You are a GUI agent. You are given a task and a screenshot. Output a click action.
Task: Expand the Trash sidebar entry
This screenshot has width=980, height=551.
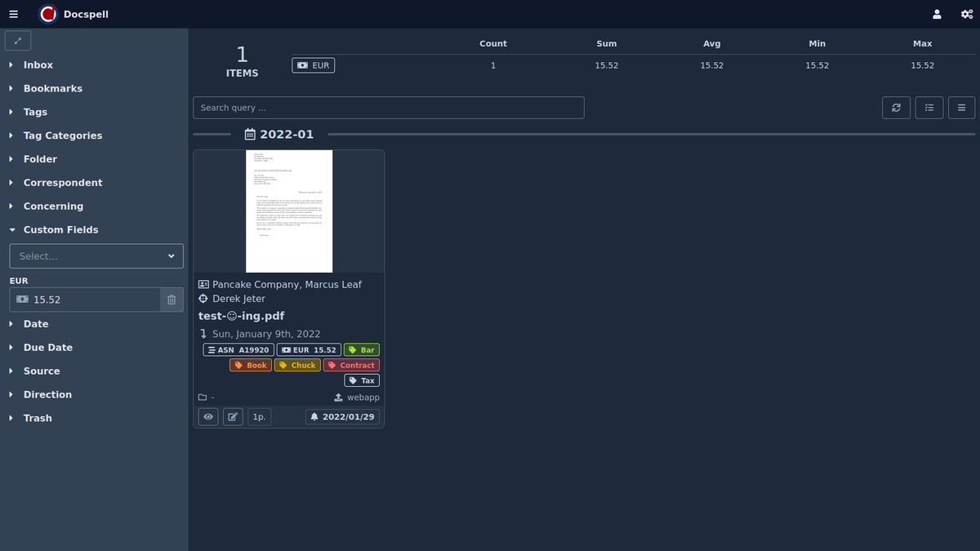point(38,418)
